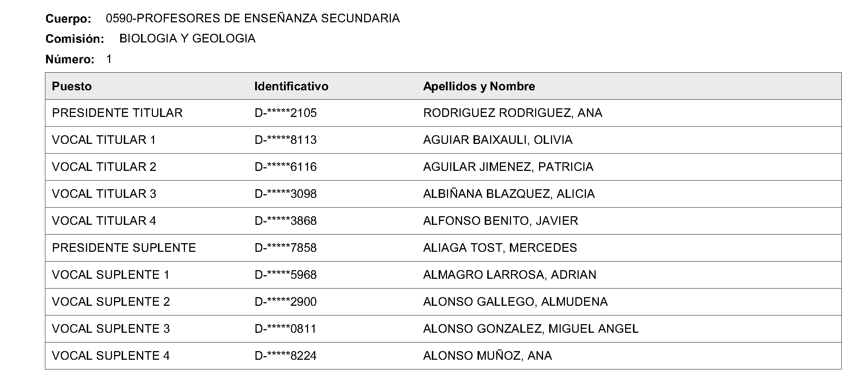Click the Número label
Viewport: 868px width, 377px height.
tap(70, 59)
